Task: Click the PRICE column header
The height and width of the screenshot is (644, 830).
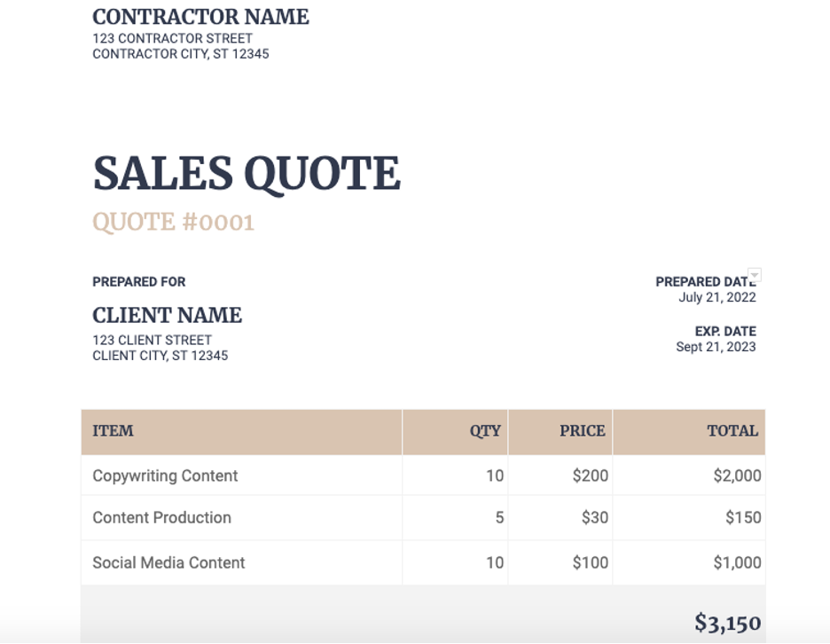Action: (583, 431)
